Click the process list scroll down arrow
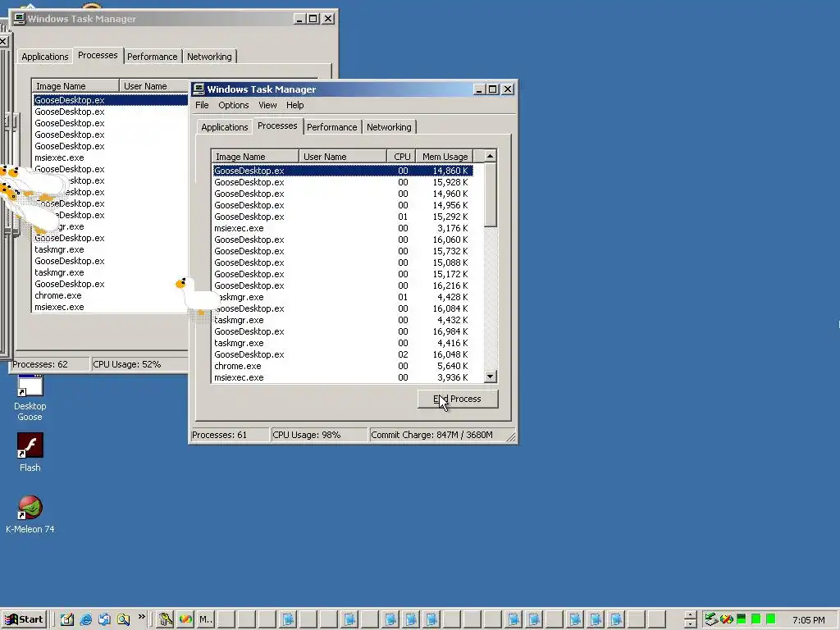 491,377
